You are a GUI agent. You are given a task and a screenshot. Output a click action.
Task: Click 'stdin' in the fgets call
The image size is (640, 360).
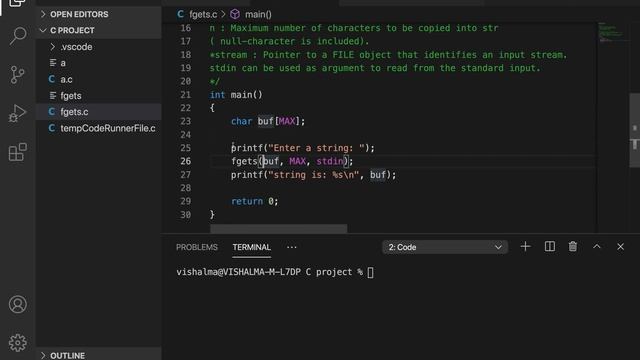(330, 161)
